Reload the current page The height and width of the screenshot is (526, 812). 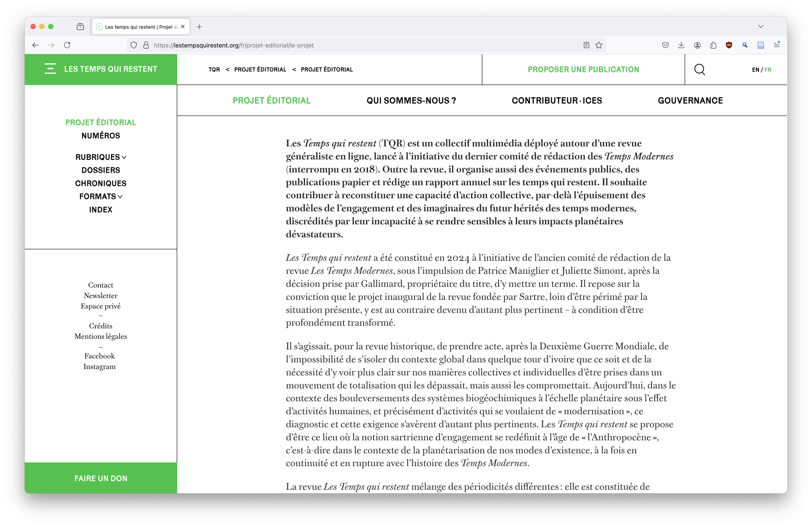tap(67, 45)
